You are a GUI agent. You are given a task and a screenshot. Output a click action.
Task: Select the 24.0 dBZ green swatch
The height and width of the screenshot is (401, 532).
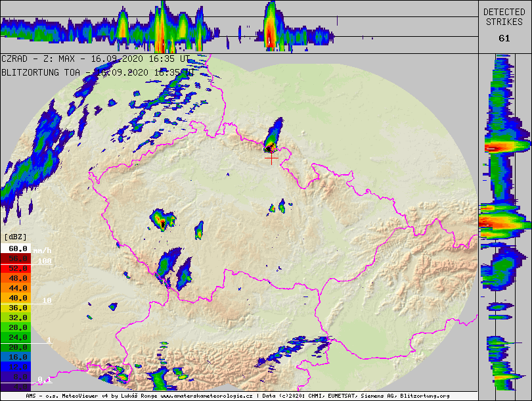(16, 337)
